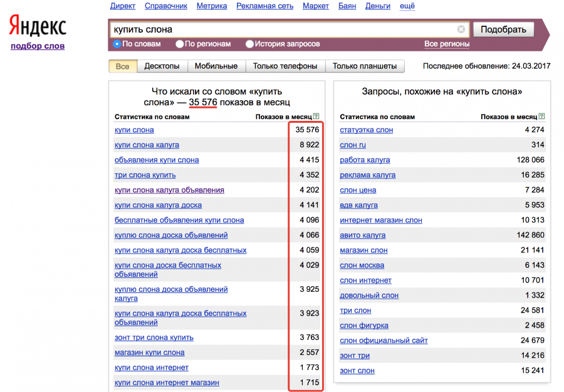Screen dimensions: 564x392
Task: Select the 'По словам' radio button
Action: [x=117, y=44]
